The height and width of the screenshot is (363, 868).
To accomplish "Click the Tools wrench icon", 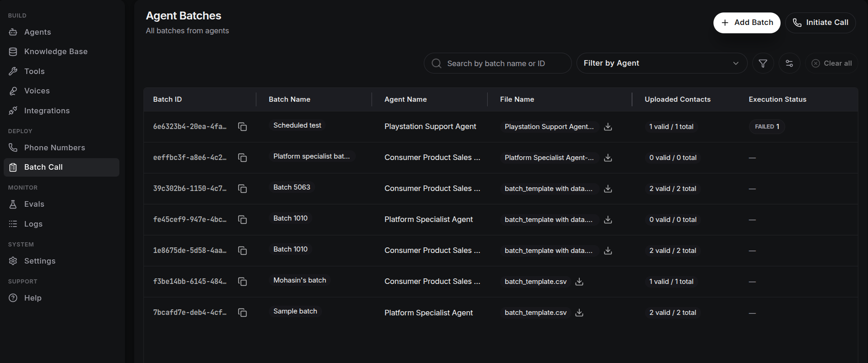I will coord(13,71).
